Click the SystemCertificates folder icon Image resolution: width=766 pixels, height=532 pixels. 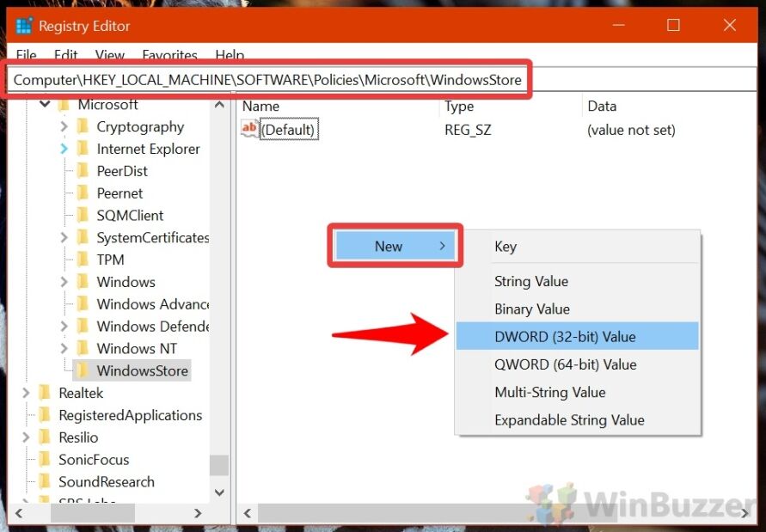pyautogui.click(x=83, y=237)
